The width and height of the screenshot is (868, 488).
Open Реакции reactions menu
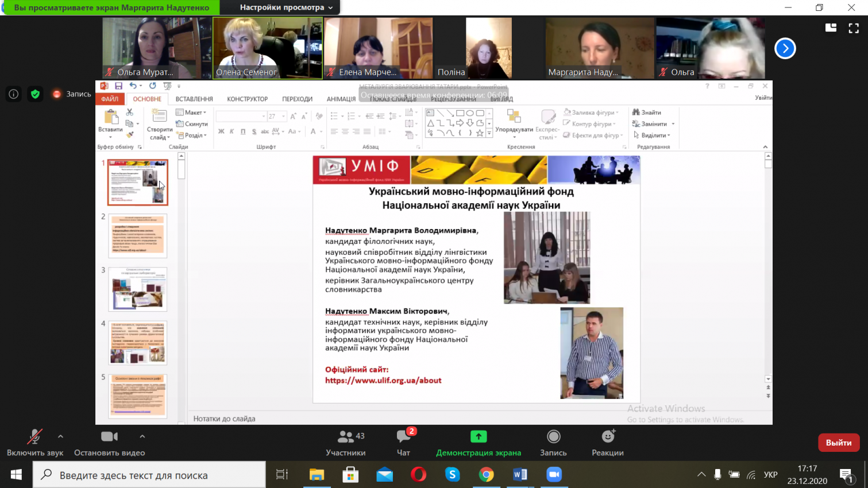point(608,443)
